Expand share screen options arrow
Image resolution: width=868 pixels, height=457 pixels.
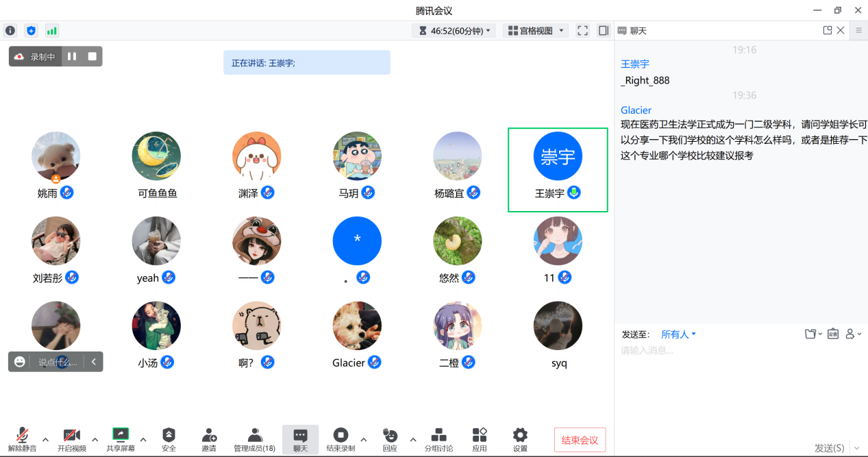point(143,439)
